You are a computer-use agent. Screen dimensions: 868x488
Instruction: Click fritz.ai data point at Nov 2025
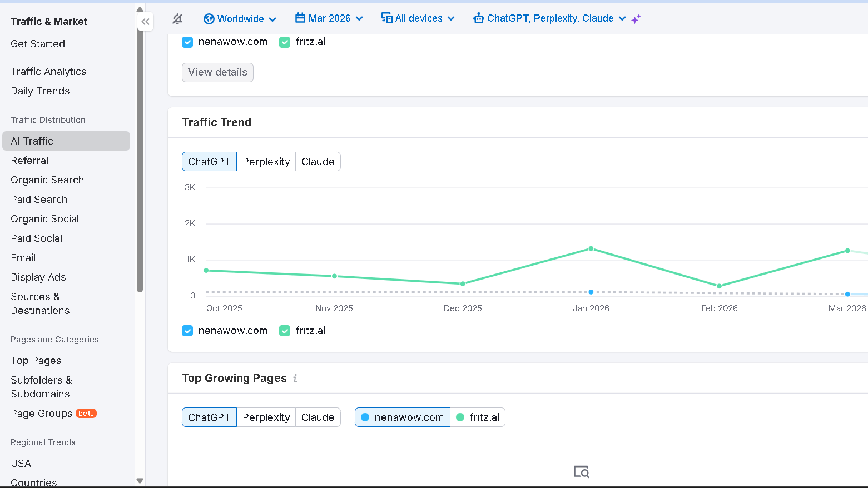pos(334,276)
